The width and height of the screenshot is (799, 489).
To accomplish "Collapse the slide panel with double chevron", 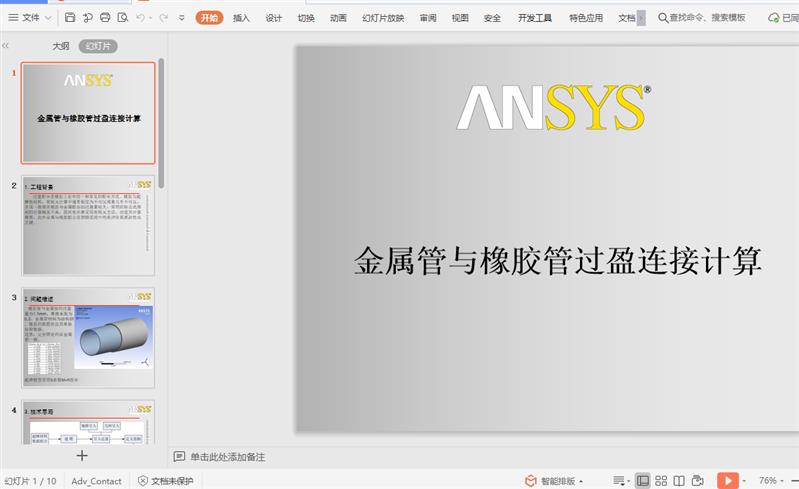I will tap(6, 46).
